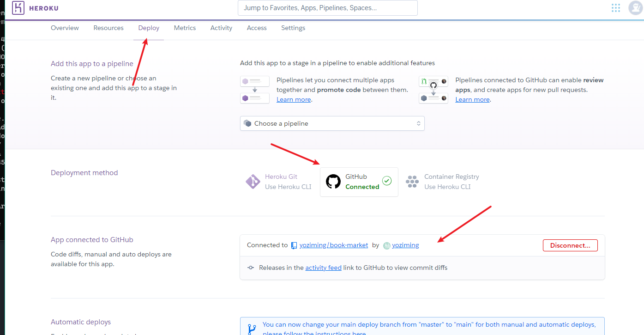Open the apps grid launcher icon
This screenshot has width=644, height=335.
point(616,8)
